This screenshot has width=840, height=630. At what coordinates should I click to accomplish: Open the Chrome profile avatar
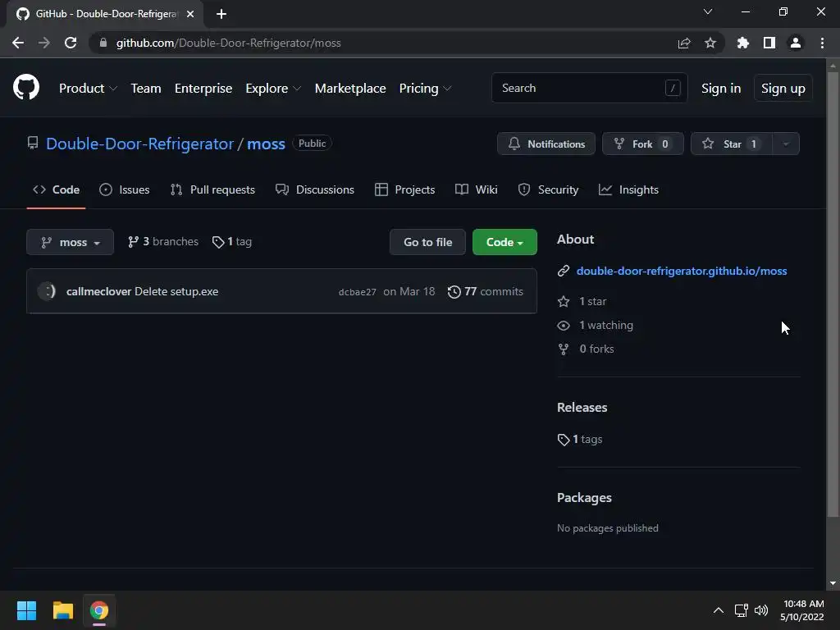(x=796, y=43)
